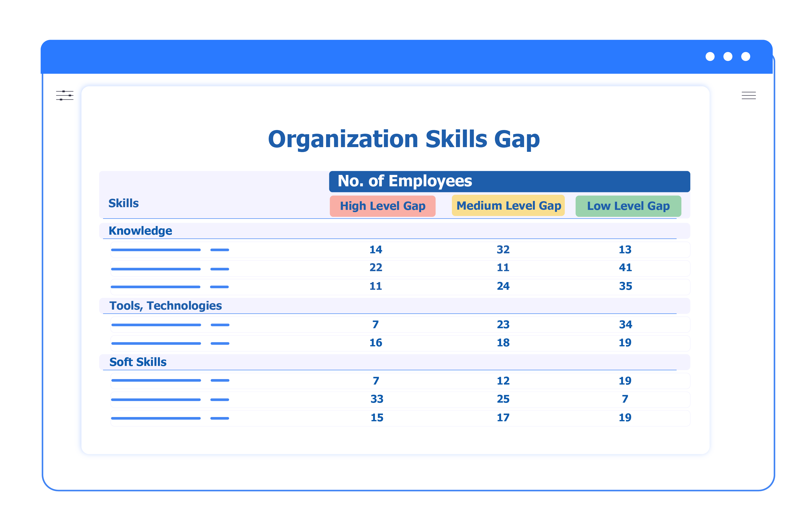
Task: Click Soft Skills high gap value 33
Action: (x=377, y=399)
